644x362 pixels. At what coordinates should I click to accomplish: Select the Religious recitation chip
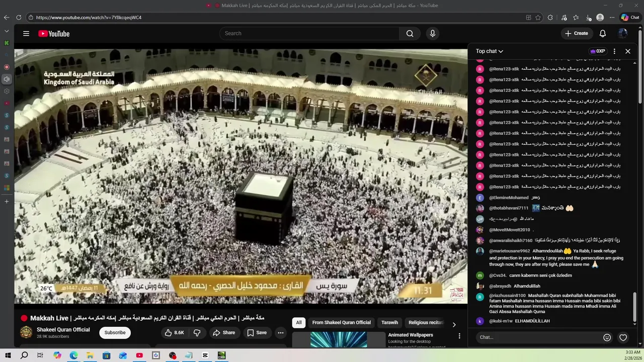click(x=426, y=323)
